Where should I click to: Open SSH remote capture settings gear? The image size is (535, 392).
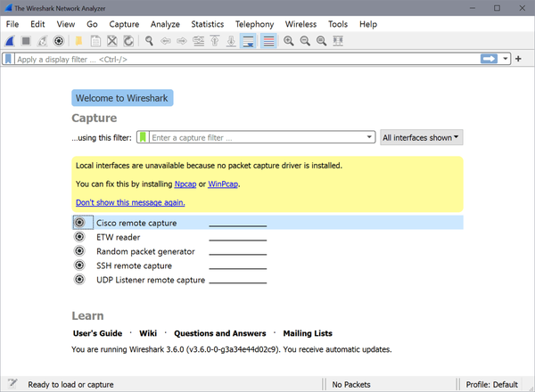79,265
